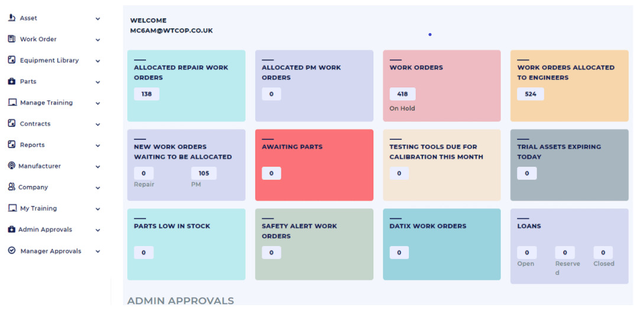Click the Manufacturer icon in sidebar

click(12, 166)
